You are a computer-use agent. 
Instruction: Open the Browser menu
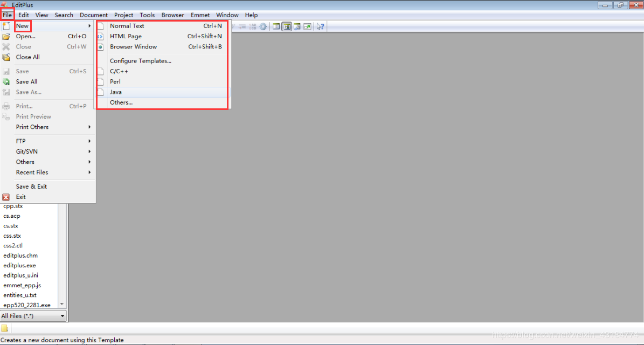pyautogui.click(x=172, y=15)
